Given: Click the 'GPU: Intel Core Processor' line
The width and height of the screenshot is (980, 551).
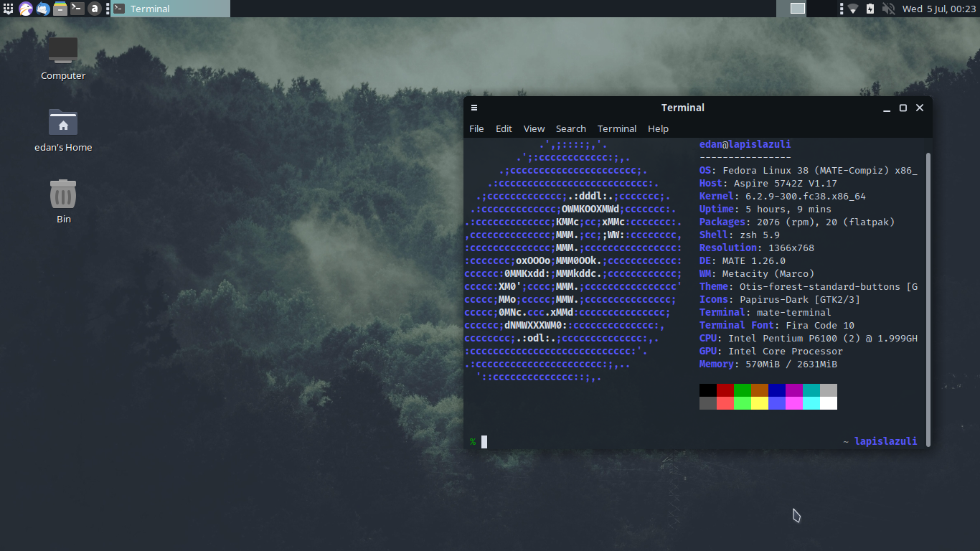Looking at the screenshot, I should tap(771, 351).
